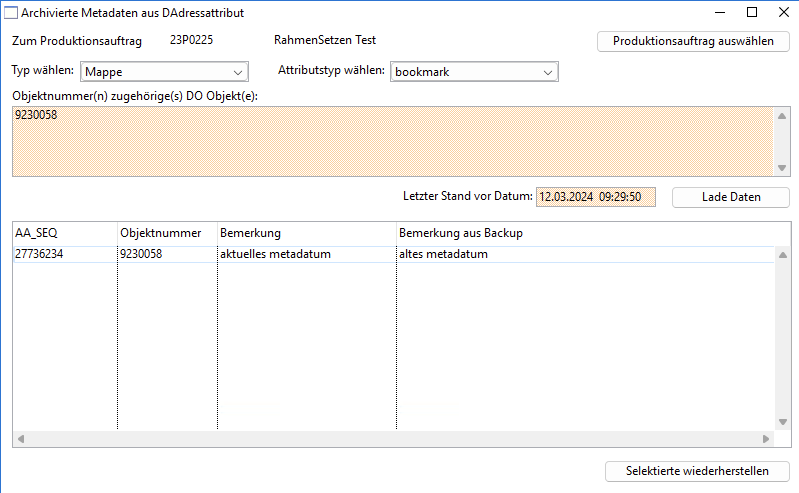Viewport: 799px width, 493px height.
Task: Click the AA_SEQ column header
Action: [64, 233]
